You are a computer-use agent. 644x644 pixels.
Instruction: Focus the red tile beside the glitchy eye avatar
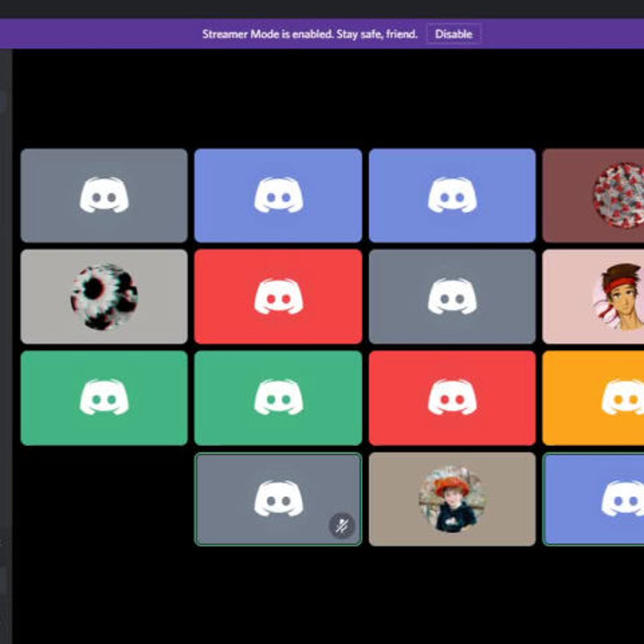point(278,297)
